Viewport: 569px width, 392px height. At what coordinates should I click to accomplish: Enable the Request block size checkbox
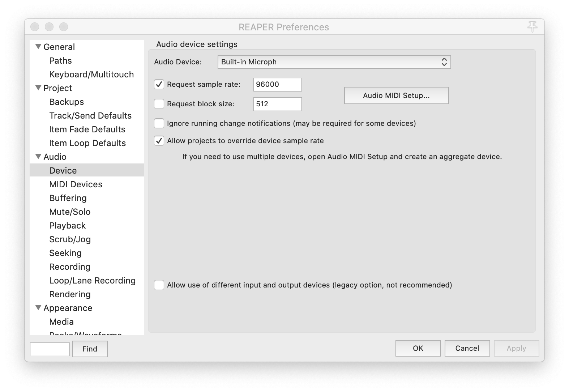(x=159, y=104)
